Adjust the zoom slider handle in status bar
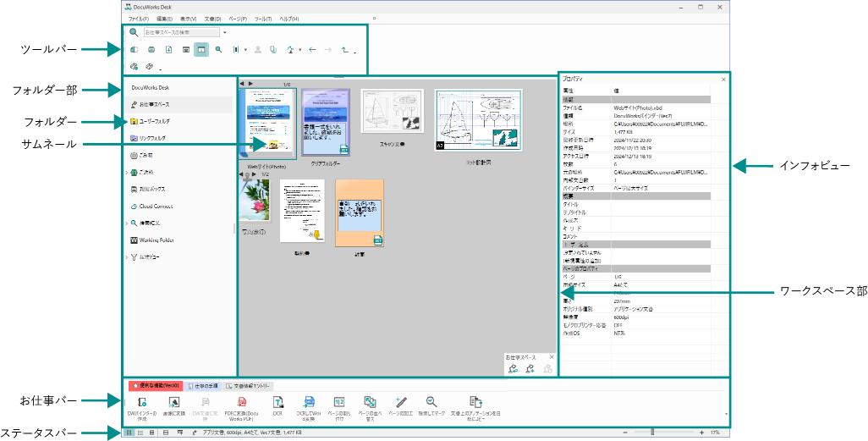Image resolution: width=868 pixels, height=441 pixels. 652,433
